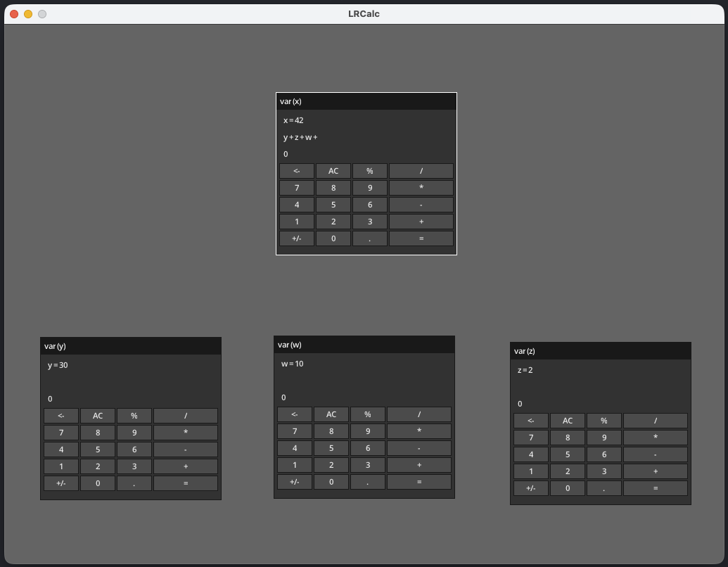
Task: Click digit 9 in var (z) calculator
Action: 604,438
